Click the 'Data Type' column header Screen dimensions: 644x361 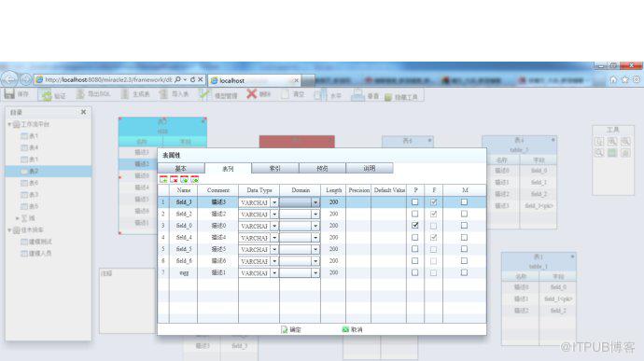click(x=259, y=190)
